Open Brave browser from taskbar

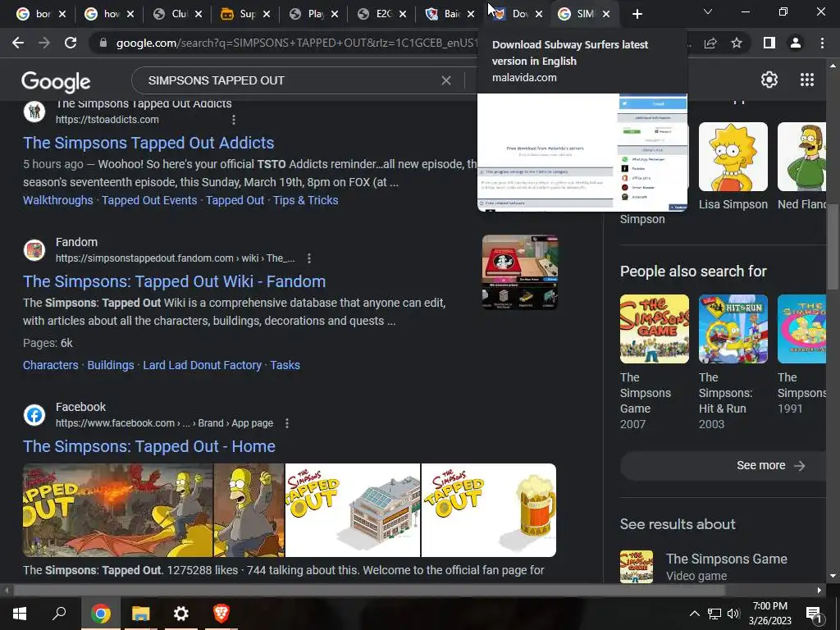click(x=221, y=613)
